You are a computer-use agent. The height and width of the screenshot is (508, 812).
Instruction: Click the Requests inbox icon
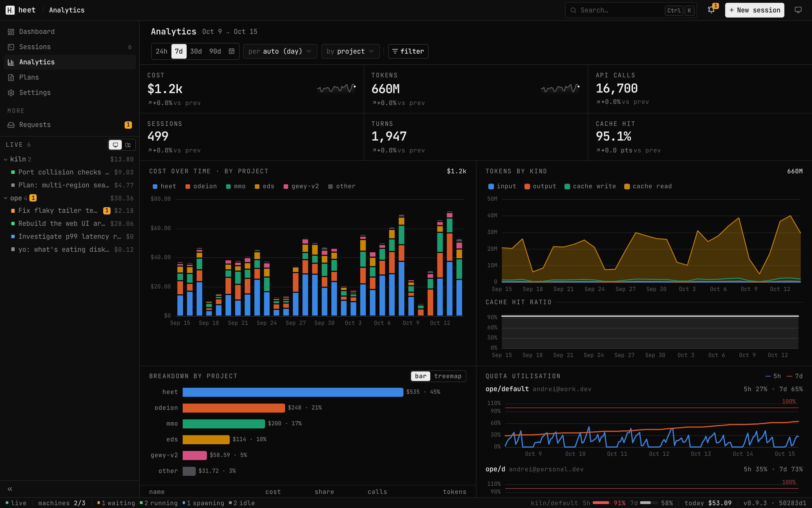coord(11,125)
